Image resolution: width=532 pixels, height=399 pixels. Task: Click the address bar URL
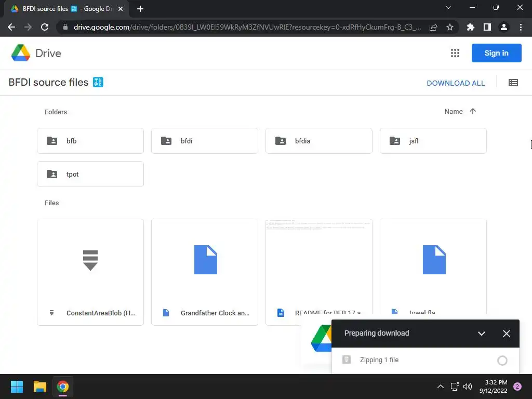[x=247, y=27]
